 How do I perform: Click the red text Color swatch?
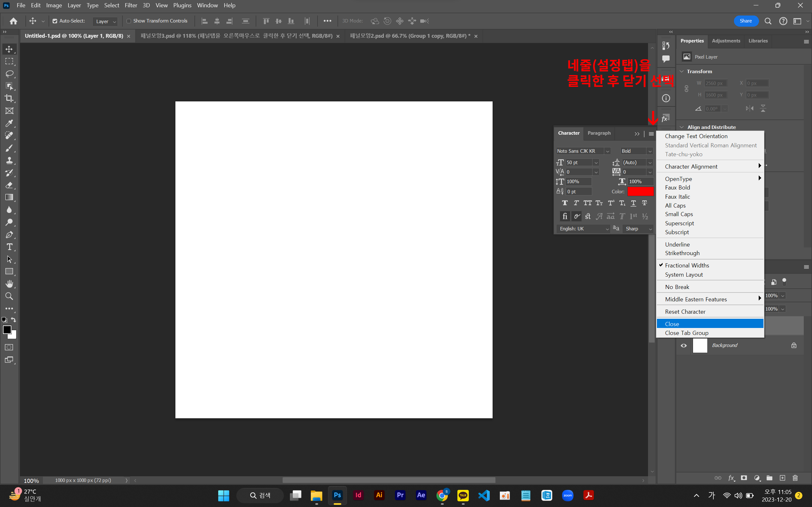pyautogui.click(x=640, y=191)
